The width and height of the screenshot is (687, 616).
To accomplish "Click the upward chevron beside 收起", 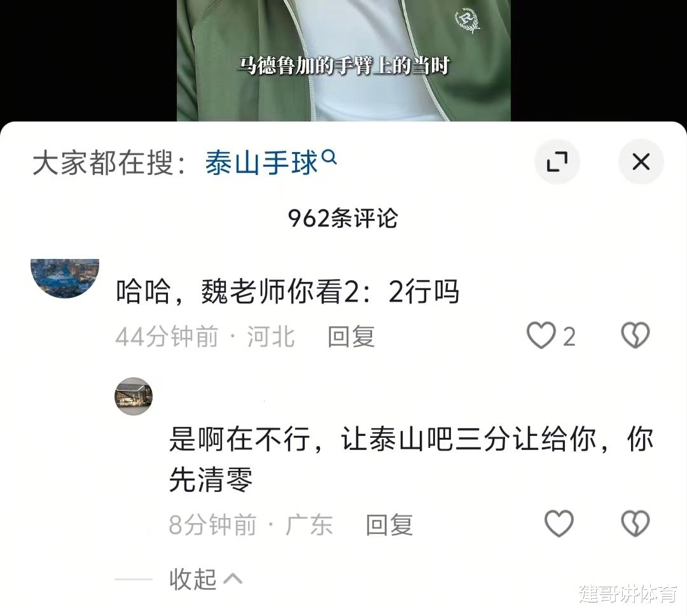I will click(x=233, y=579).
